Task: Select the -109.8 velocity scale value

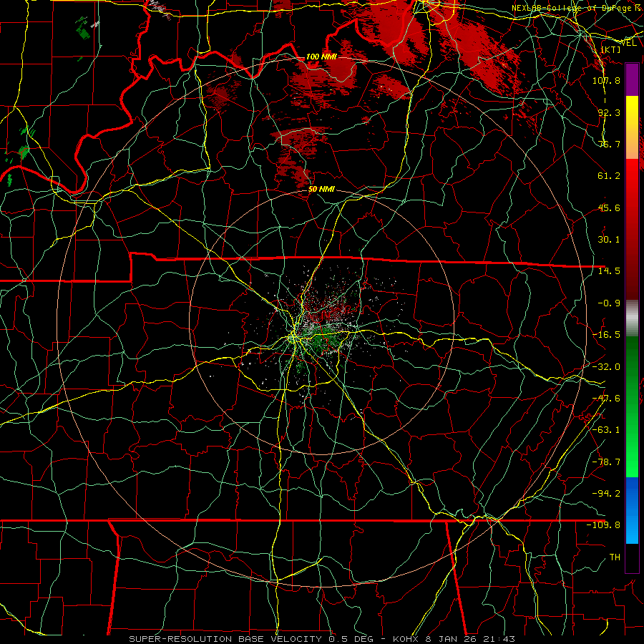Action: point(603,525)
